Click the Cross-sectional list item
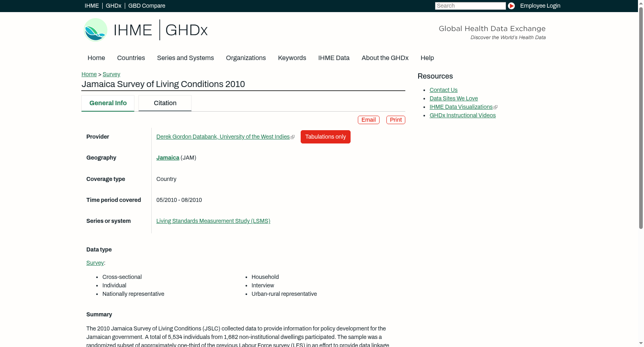644x347 pixels. point(122,277)
